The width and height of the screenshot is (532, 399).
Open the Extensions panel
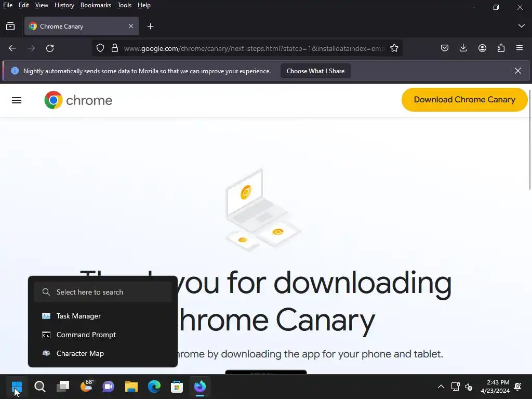(x=501, y=48)
